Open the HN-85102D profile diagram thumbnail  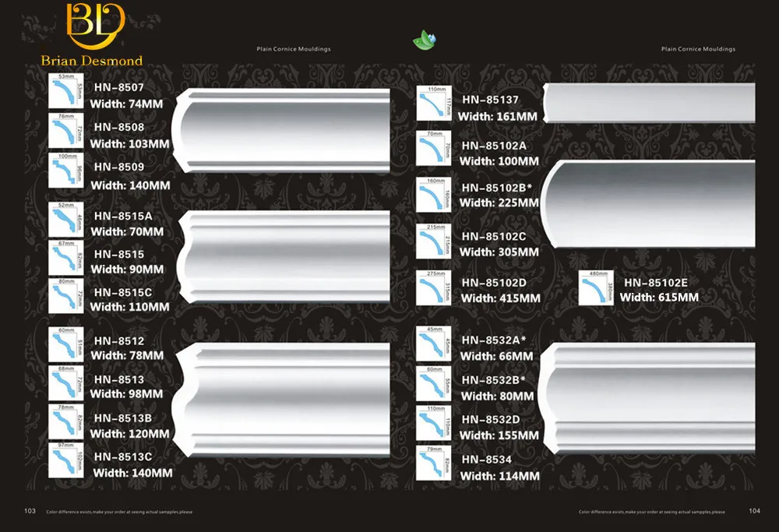click(x=434, y=288)
